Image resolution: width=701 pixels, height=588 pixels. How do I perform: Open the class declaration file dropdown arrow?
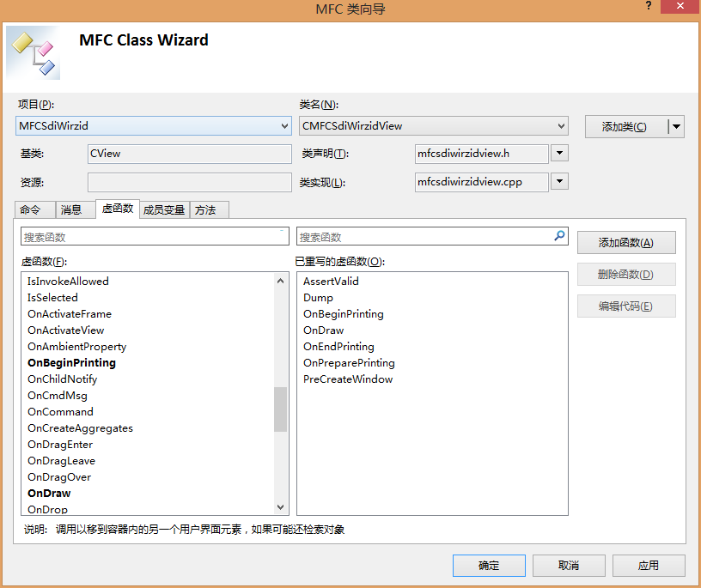point(559,154)
